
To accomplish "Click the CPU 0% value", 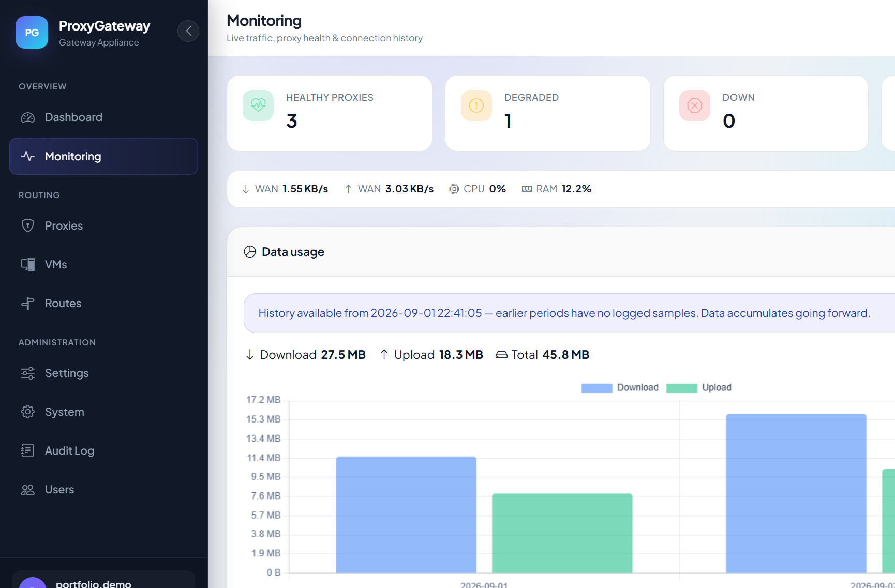I will point(498,189).
